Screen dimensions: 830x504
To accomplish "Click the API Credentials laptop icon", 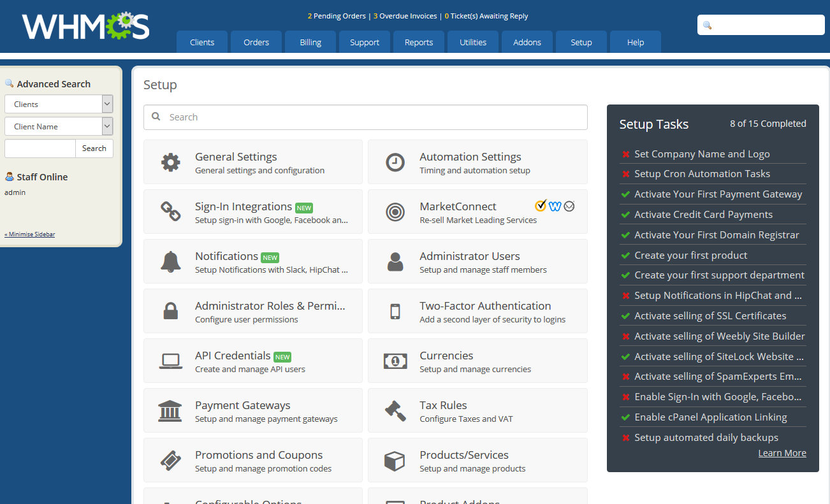I will pyautogui.click(x=170, y=361).
